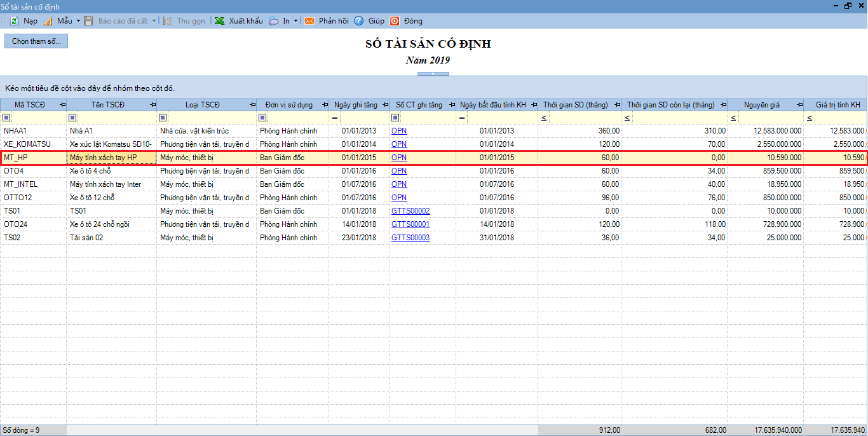Viewport: 868px width, 436px height.
Task: Pin the Tên TSCĐ column
Action: point(153,105)
